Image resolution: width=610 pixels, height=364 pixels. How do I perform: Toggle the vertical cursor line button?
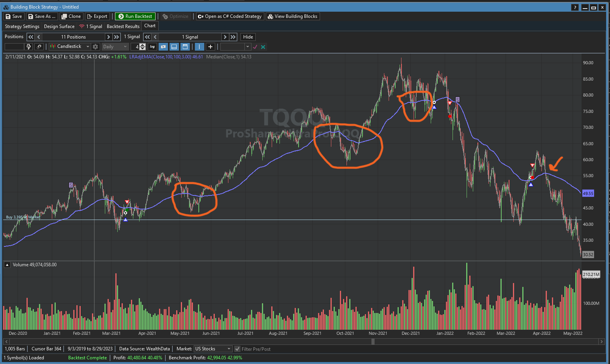coord(199,47)
